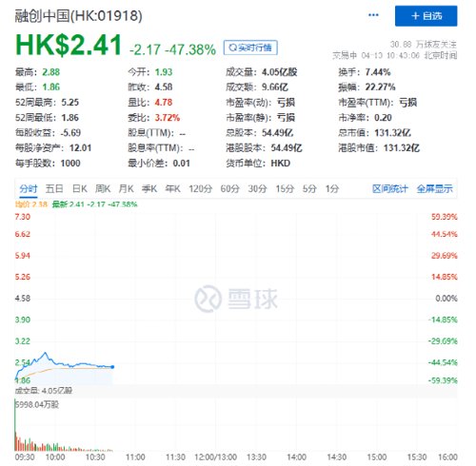The width and height of the screenshot is (476, 466).
Task: Switch to the 分时 chart tab
Action: (29, 189)
